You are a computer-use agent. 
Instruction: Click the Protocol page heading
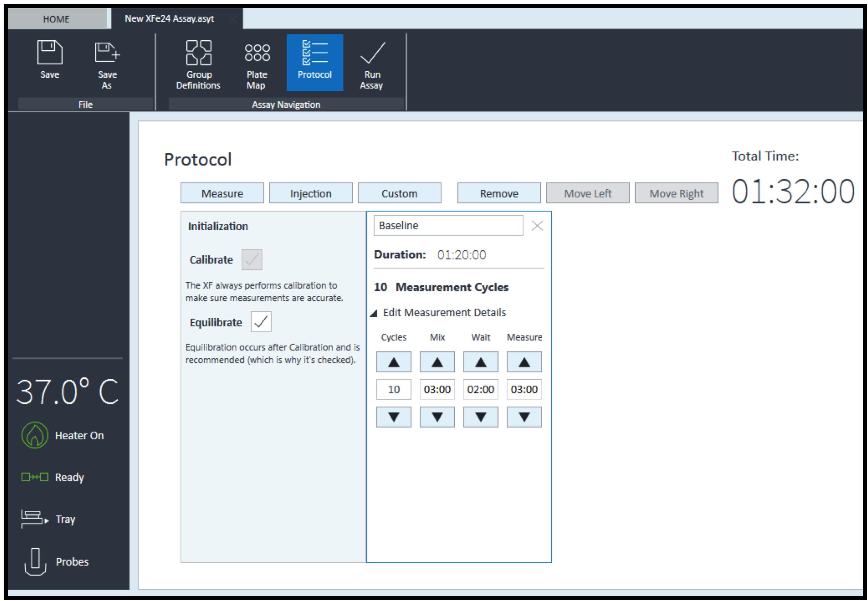coord(198,160)
